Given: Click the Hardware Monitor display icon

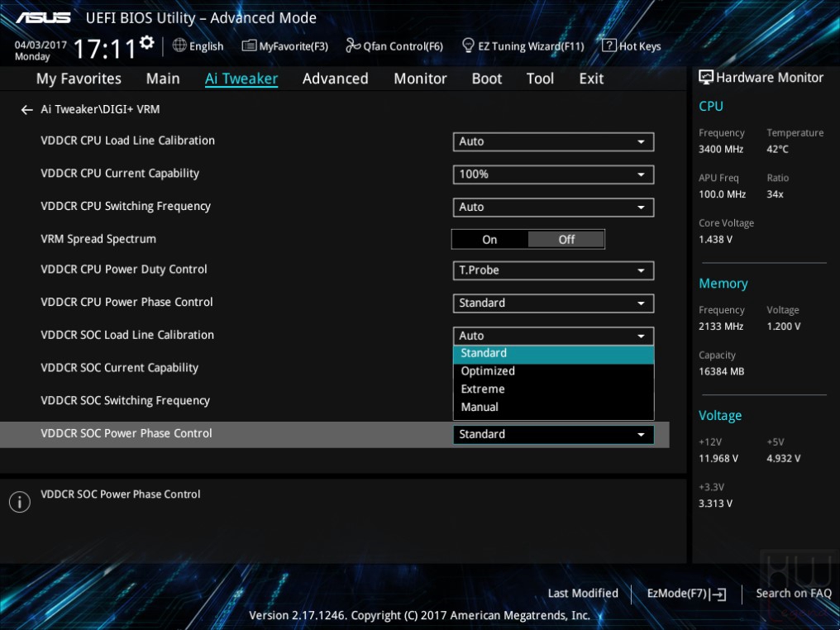Looking at the screenshot, I should [x=706, y=78].
